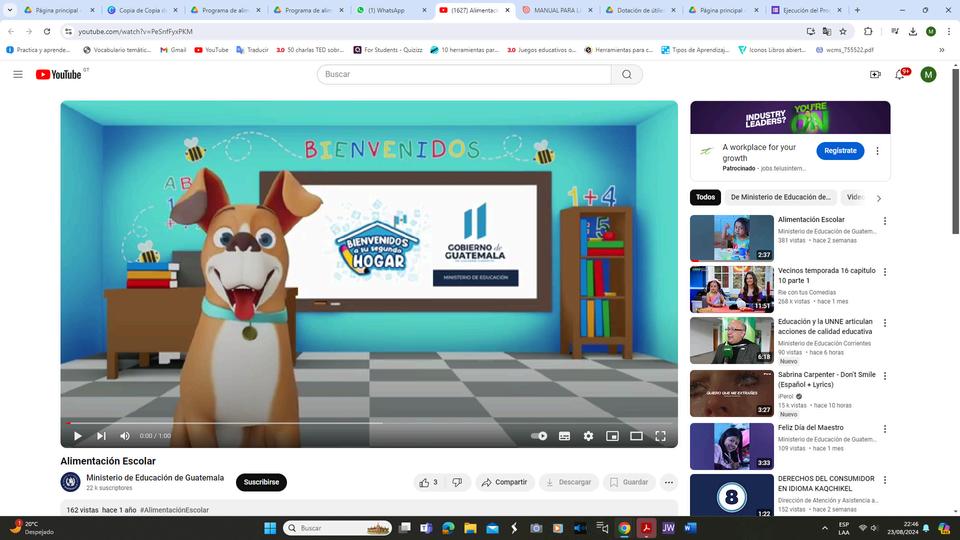
Task: Open options for Derechos del Consumidor video
Action: tap(885, 480)
